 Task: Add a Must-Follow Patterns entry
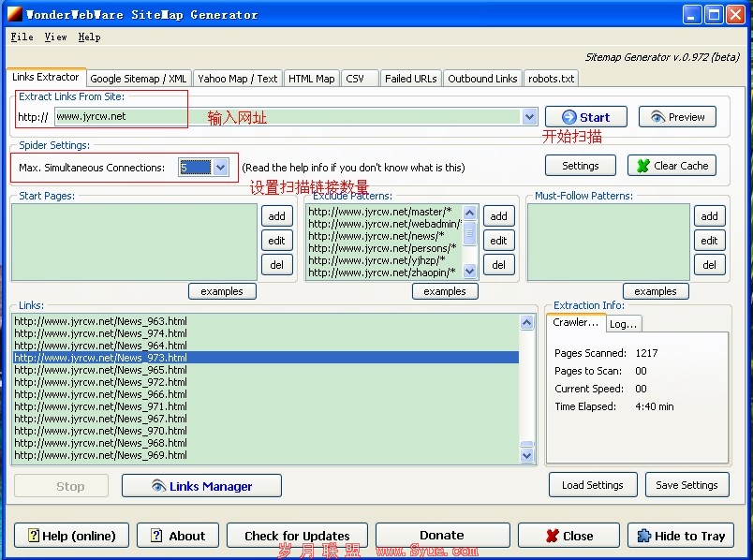(709, 216)
